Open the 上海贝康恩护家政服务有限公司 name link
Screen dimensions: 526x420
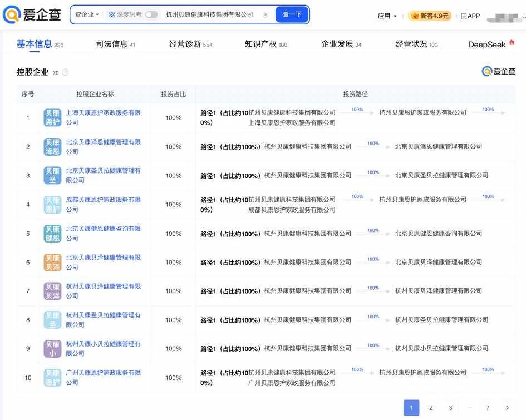[x=104, y=117]
